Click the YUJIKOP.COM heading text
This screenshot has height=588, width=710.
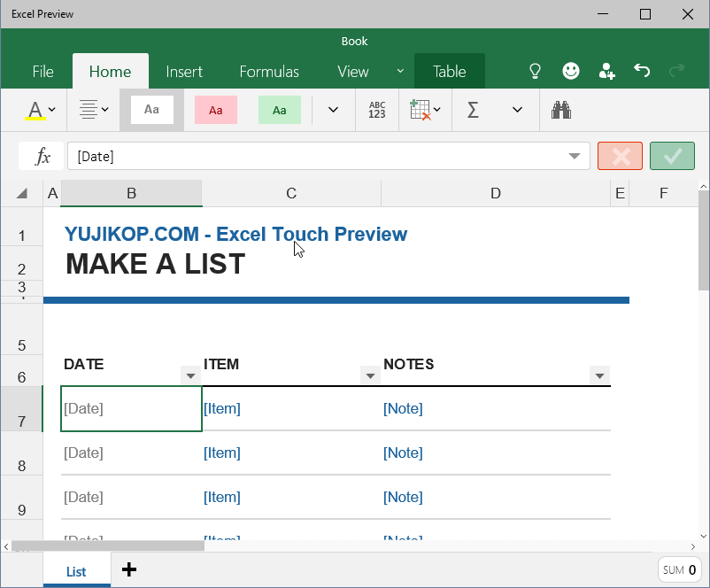(235, 234)
